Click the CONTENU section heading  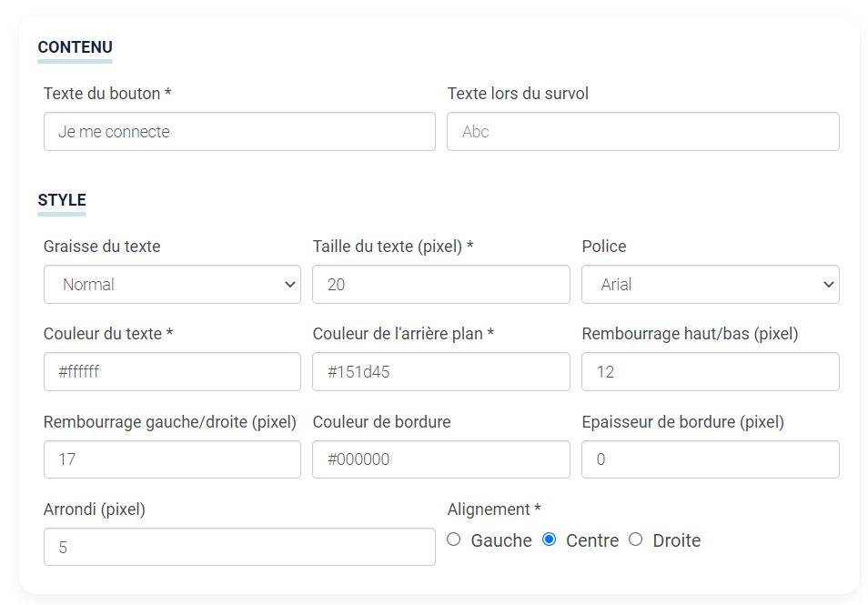point(76,47)
